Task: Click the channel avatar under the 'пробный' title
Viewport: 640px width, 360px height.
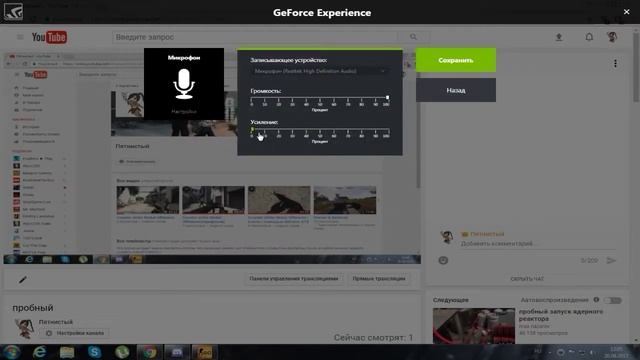Action: (x=24, y=329)
